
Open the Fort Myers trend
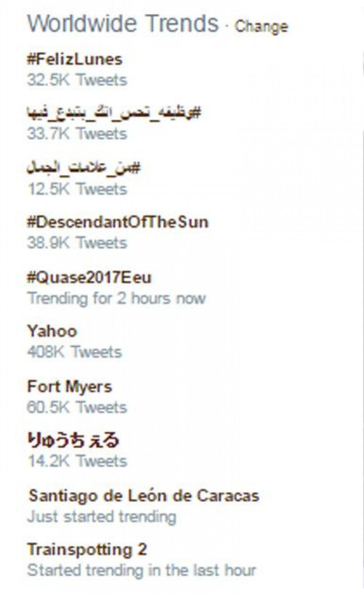point(70,386)
